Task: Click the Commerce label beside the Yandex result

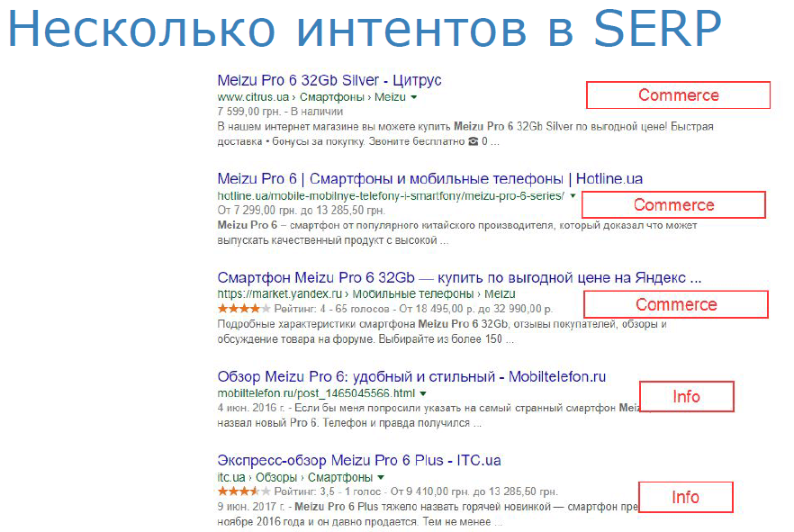Action: (676, 304)
